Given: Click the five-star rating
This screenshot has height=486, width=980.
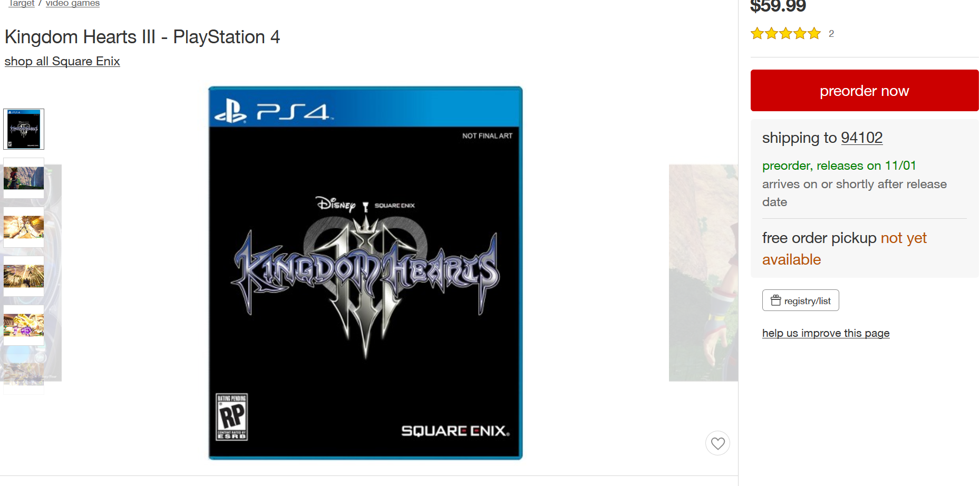Looking at the screenshot, I should pos(785,34).
